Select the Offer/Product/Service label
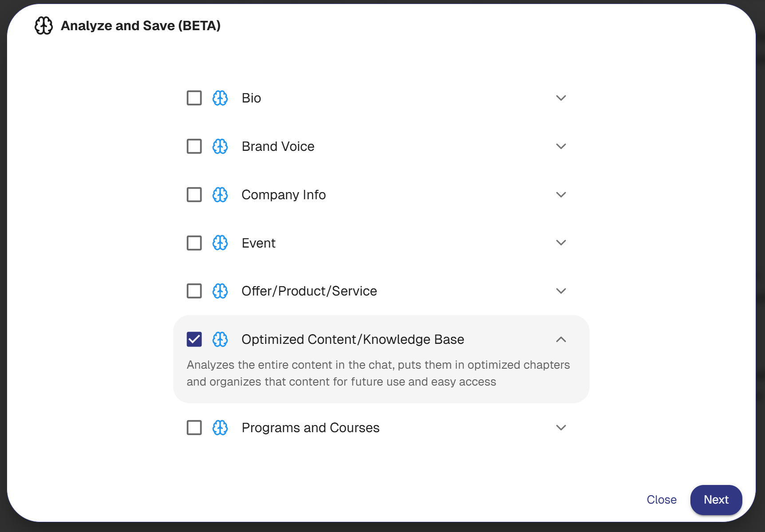The width and height of the screenshot is (765, 532). point(309,291)
